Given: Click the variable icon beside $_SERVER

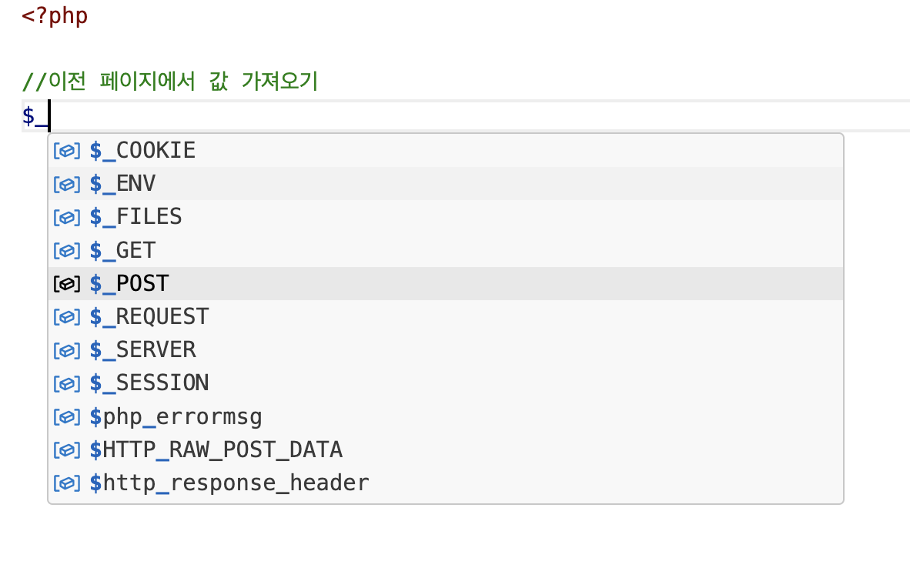Looking at the screenshot, I should (66, 350).
